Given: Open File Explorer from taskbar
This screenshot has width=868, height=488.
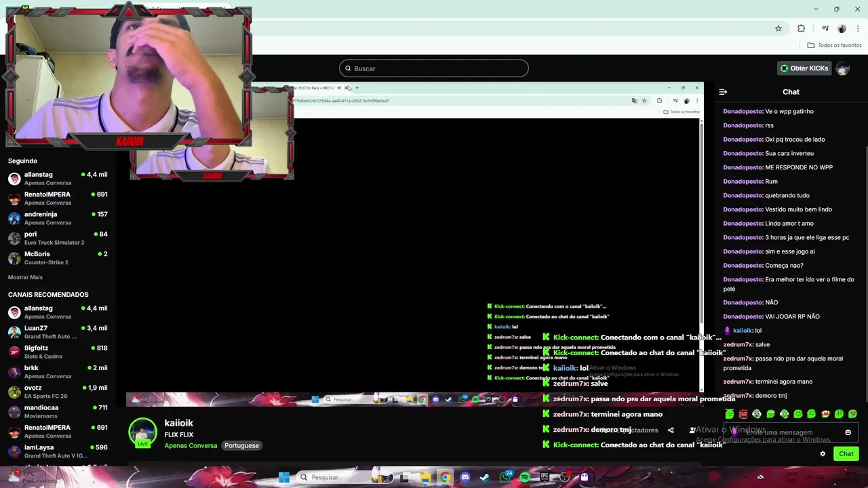Looking at the screenshot, I should click(425, 477).
